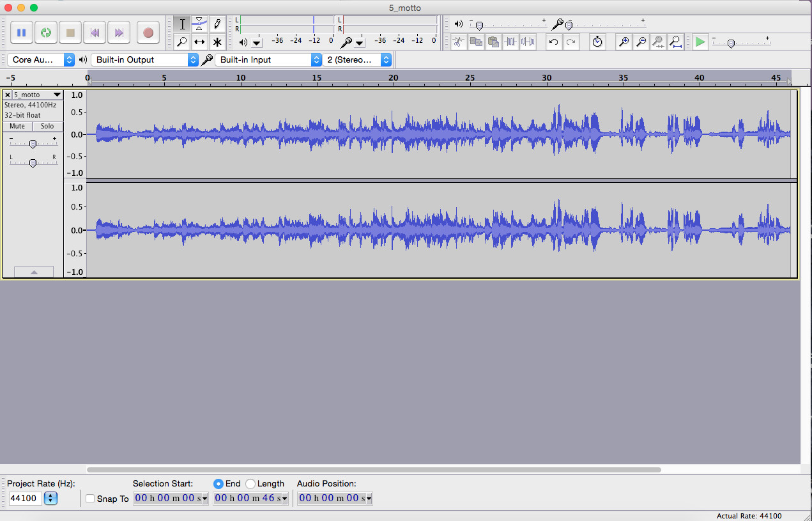The width and height of the screenshot is (812, 521).
Task: Skip to the start of the project
Action: point(95,33)
